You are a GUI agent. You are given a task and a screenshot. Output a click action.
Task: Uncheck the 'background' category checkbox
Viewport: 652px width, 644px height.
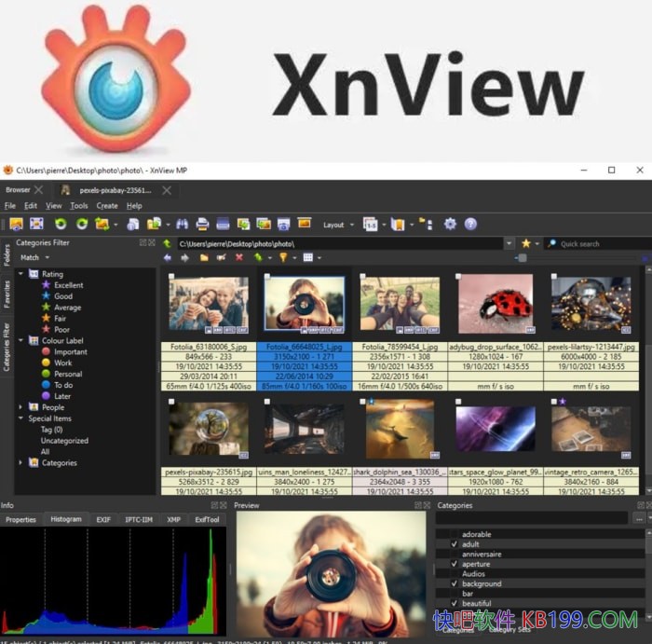(455, 584)
